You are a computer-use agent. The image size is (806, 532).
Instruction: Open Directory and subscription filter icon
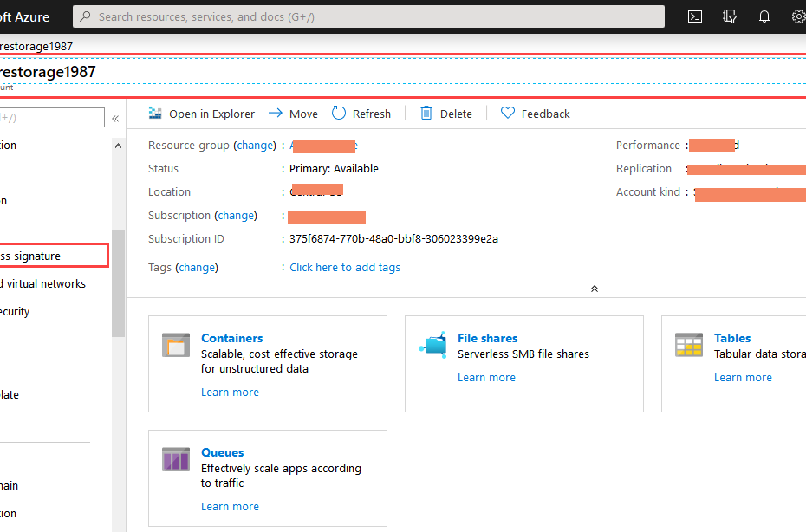tap(730, 16)
